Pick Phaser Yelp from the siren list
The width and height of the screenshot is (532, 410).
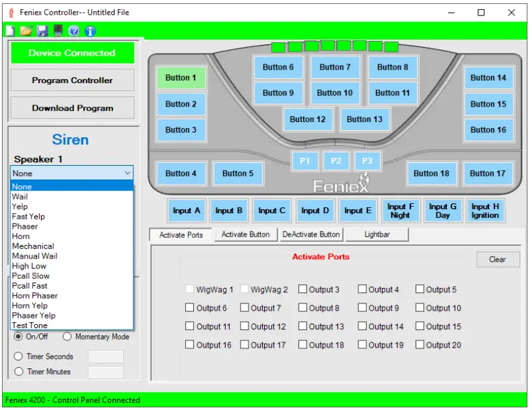point(72,316)
